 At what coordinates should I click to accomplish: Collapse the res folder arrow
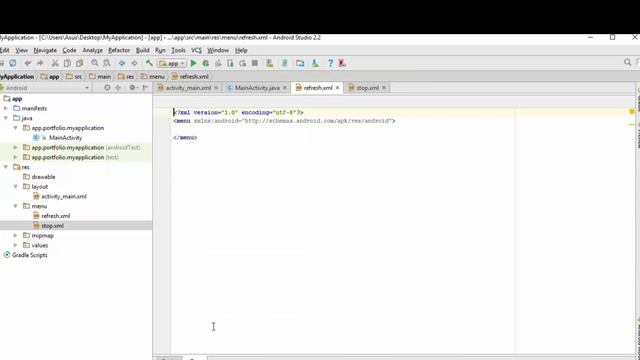click(x=6, y=167)
